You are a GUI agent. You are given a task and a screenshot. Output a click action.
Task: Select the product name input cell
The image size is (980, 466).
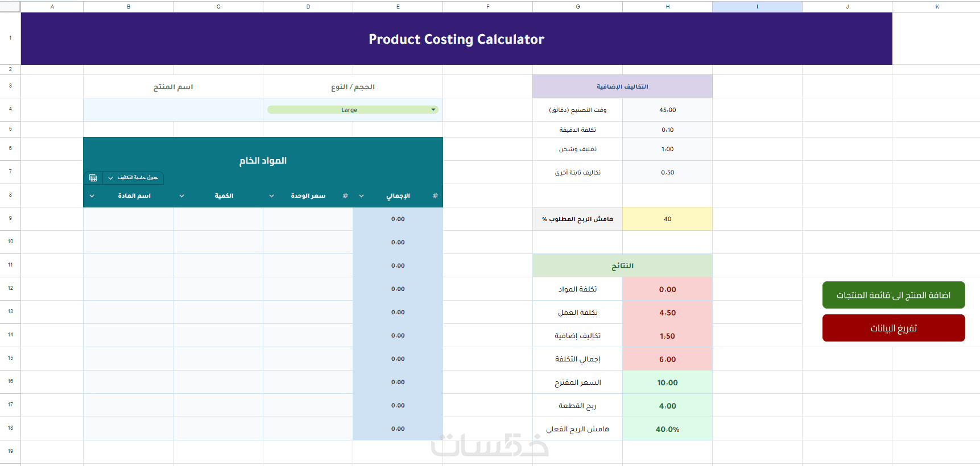(x=173, y=110)
